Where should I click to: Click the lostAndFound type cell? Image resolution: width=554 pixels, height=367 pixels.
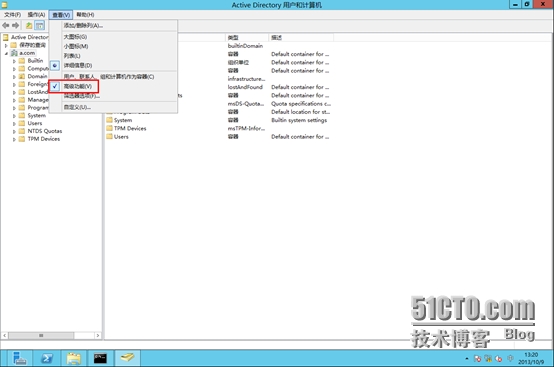tap(245, 87)
